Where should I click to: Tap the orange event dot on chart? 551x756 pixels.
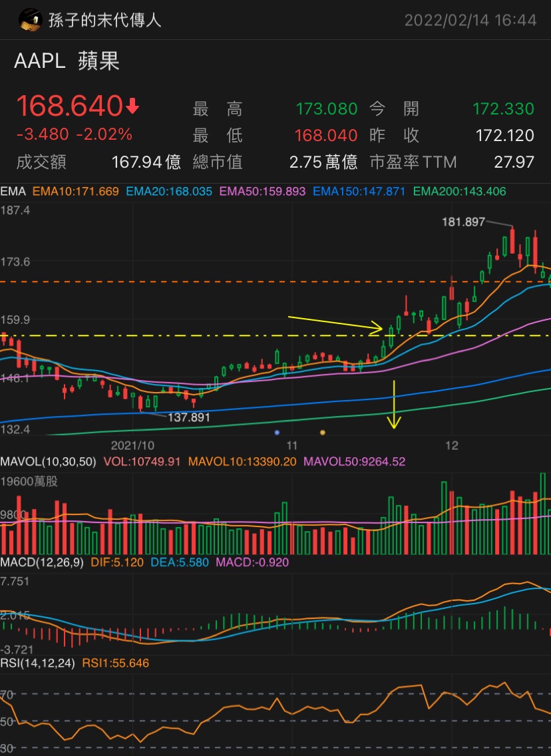coord(323,433)
